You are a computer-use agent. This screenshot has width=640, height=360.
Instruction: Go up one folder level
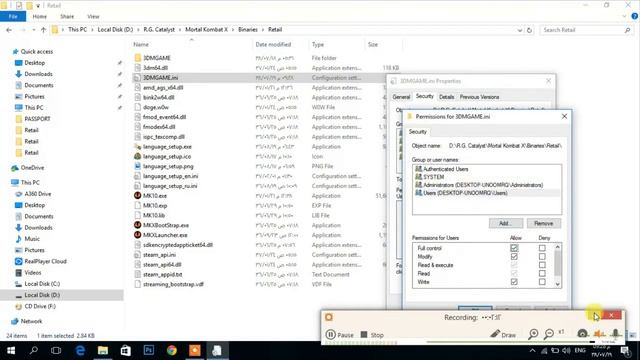coord(43,30)
